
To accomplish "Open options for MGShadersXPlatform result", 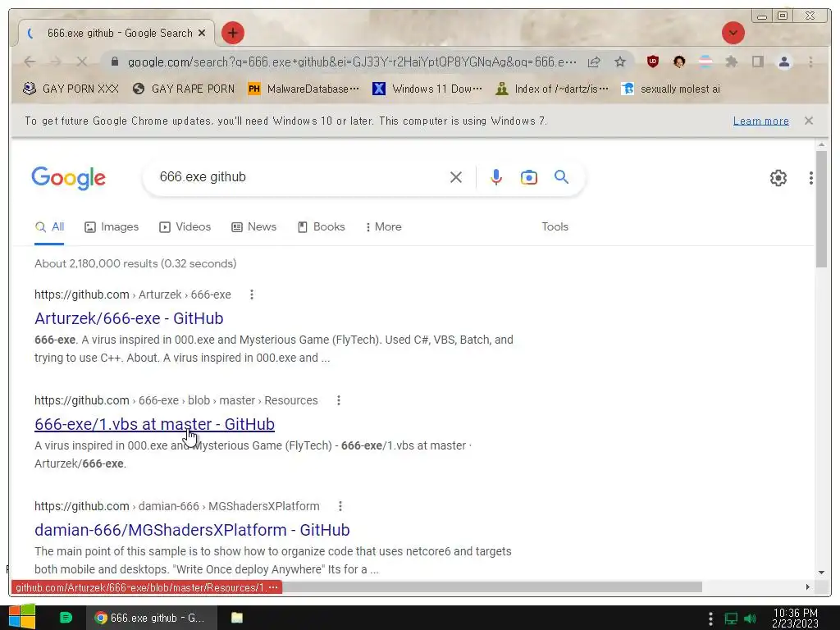I will [340, 506].
